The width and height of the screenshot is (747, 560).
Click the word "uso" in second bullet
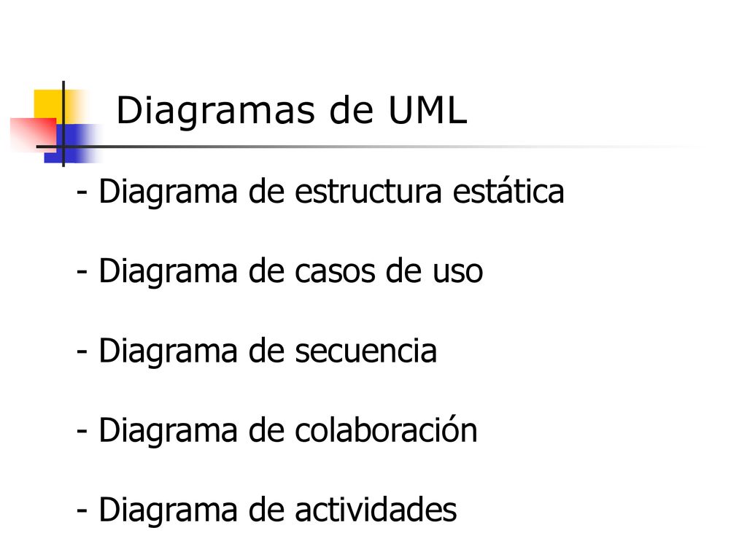[458, 273]
